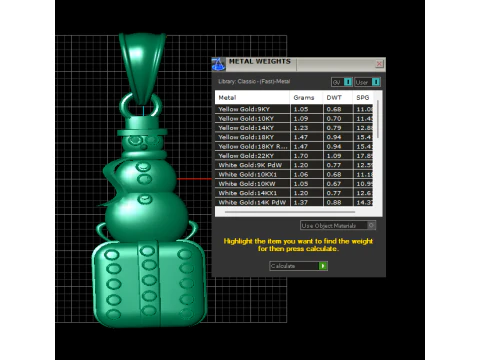Screen dimensions: 480x360
Task: Click the 1.23 grams value for 14KY
Action: pos(301,128)
